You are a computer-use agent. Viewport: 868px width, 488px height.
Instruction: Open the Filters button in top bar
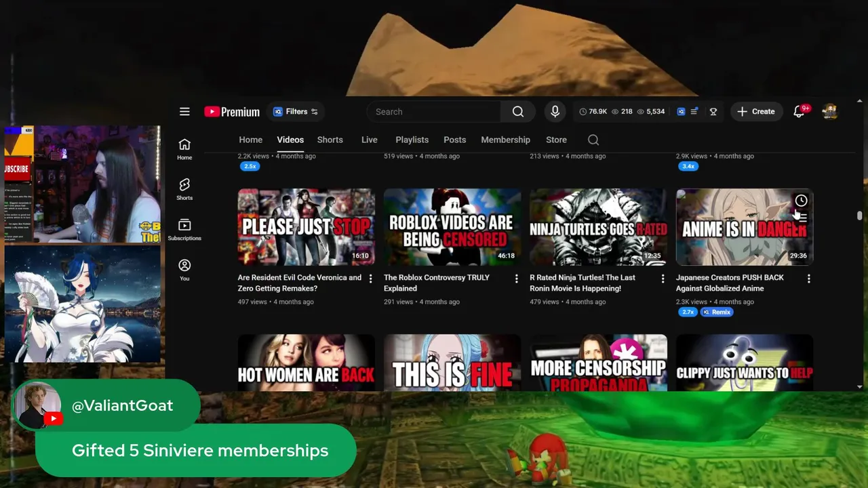tap(296, 112)
